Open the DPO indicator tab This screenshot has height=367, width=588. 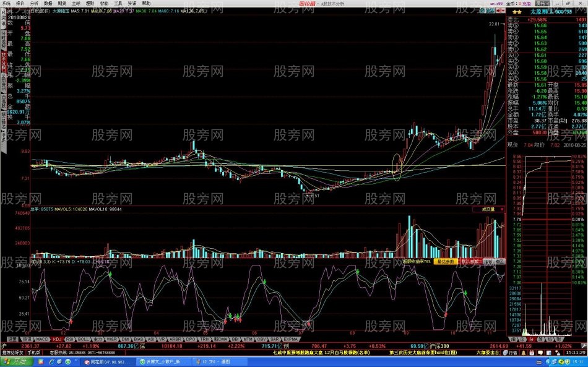[191, 339]
